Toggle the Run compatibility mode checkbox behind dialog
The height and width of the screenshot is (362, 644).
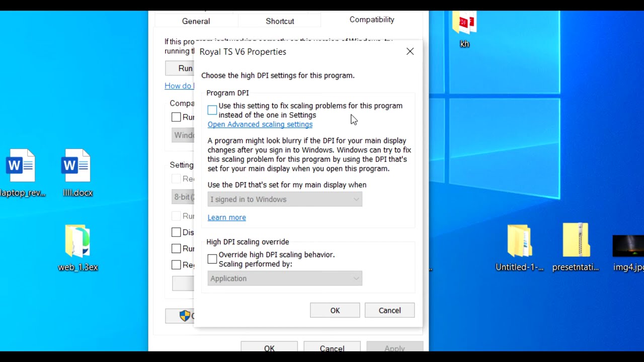[x=176, y=117]
